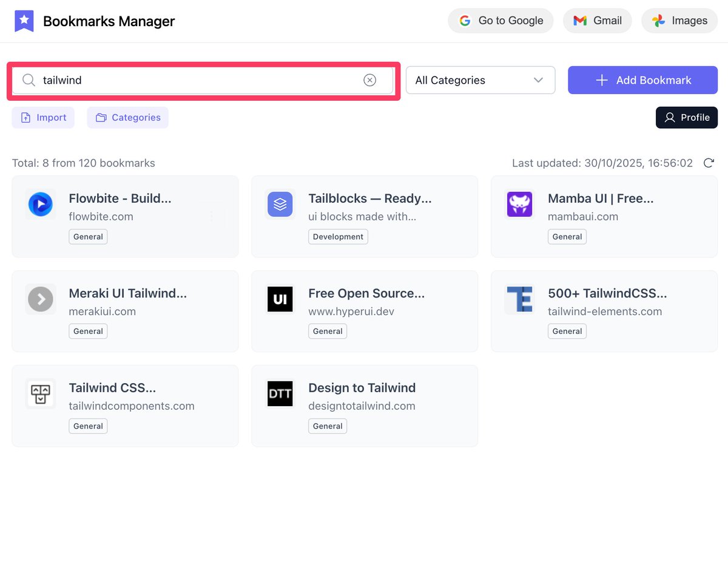
Task: Click the magnifying glass search icon
Action: pos(29,80)
